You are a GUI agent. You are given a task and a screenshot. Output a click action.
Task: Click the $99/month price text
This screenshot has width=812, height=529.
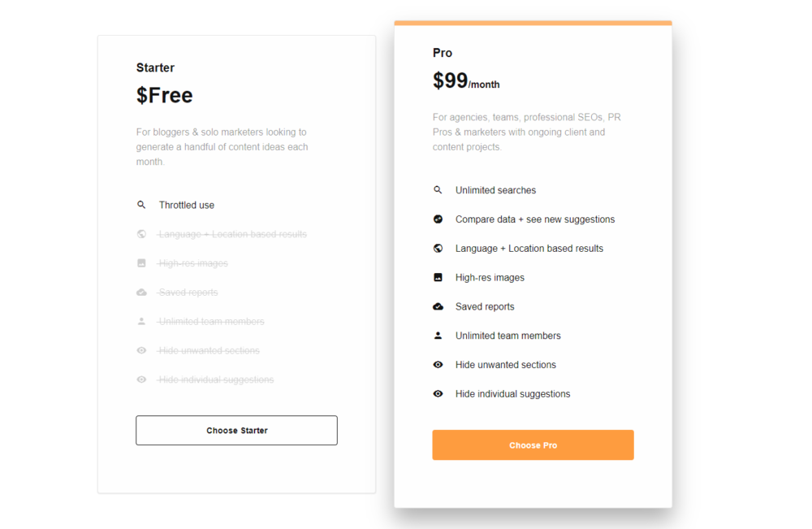(466, 81)
